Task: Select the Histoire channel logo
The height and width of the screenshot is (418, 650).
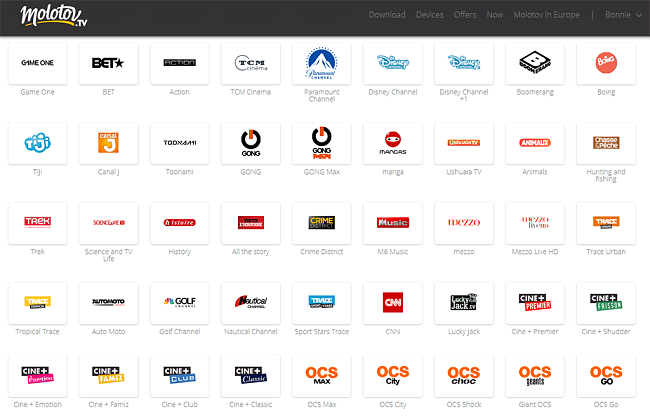Action: pos(179,223)
